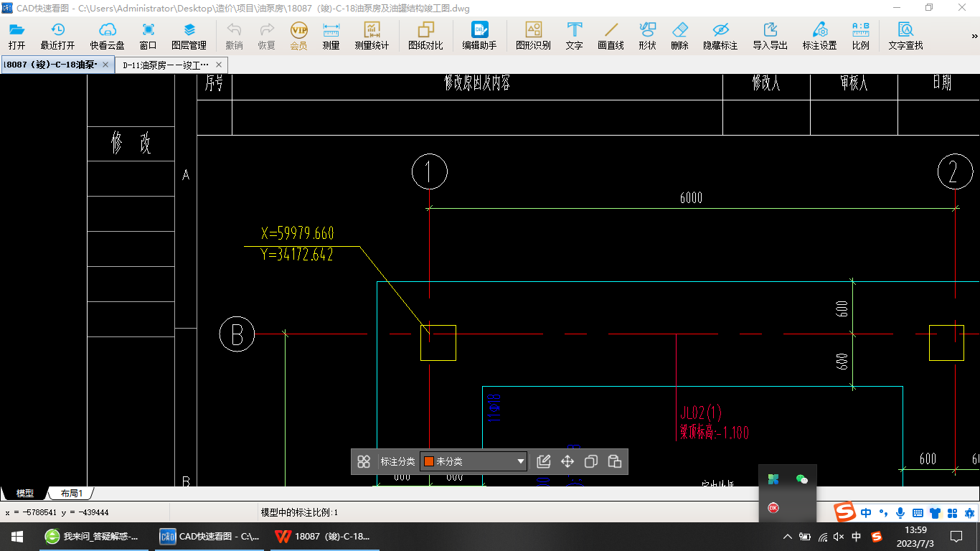
Task: Close the D-11油泵房 tab
Action: click(x=217, y=65)
